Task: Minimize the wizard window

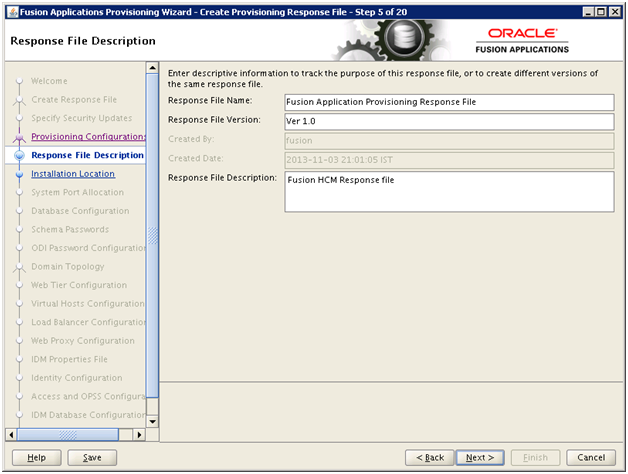Action: pyautogui.click(x=588, y=12)
